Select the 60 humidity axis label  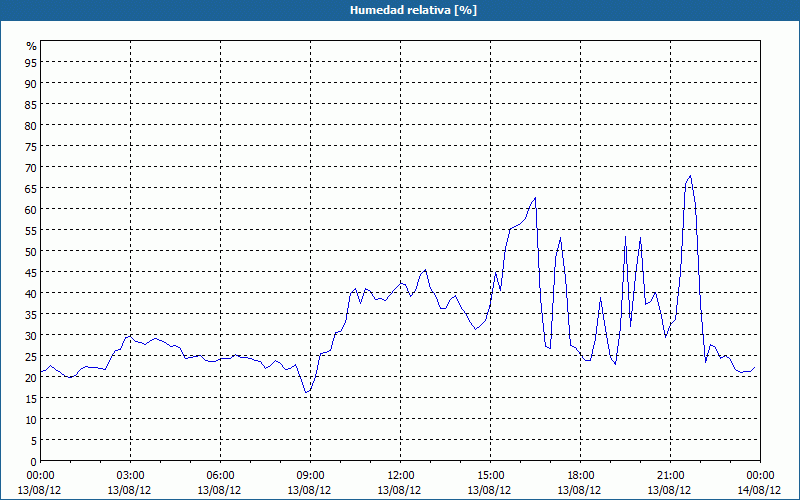(31, 209)
